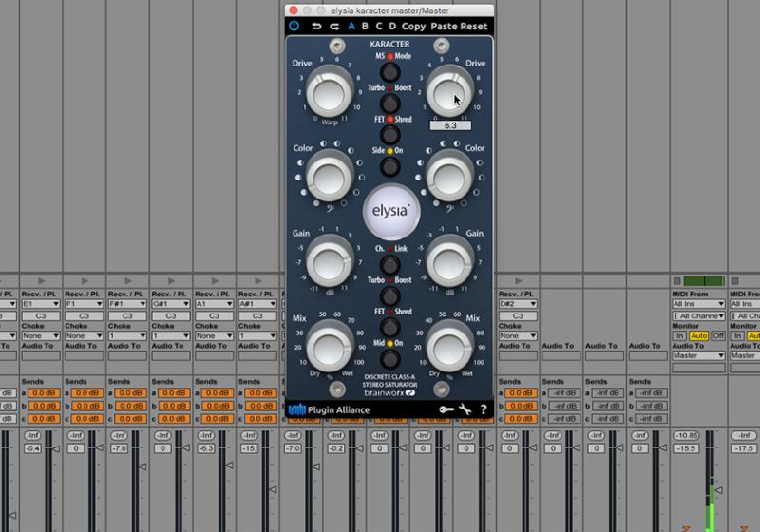This screenshot has height=532, width=760.
Task: Open the G#1 receive note dropdown
Action: click(171, 304)
